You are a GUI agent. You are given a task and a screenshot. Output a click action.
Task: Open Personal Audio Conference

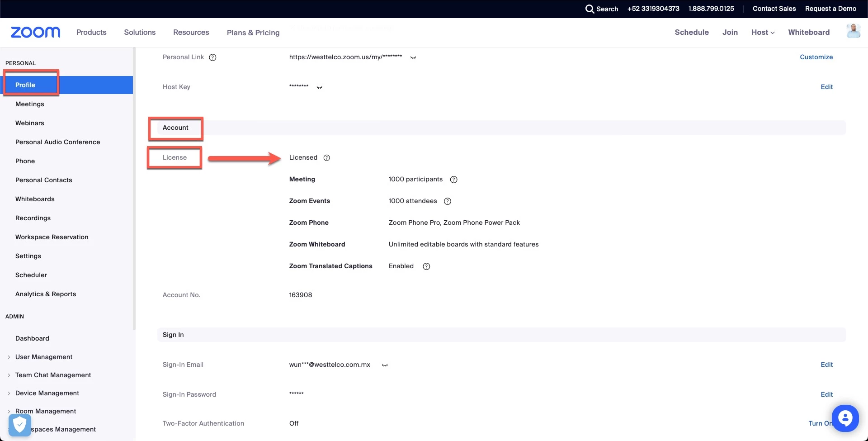[x=58, y=142]
